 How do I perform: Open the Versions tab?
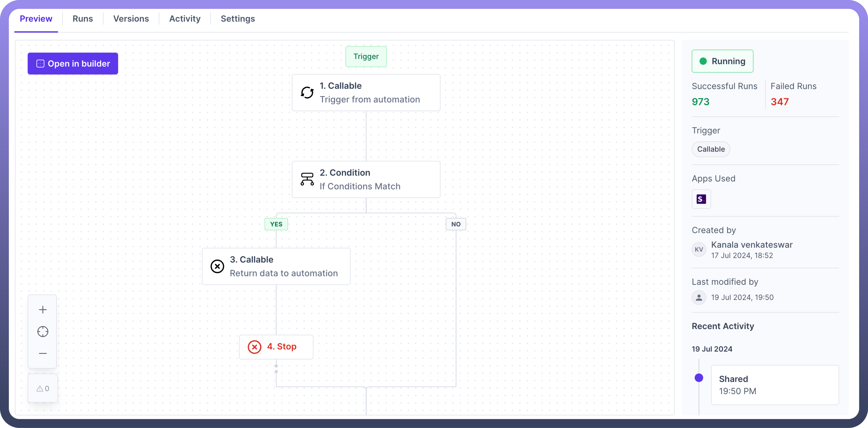click(131, 19)
